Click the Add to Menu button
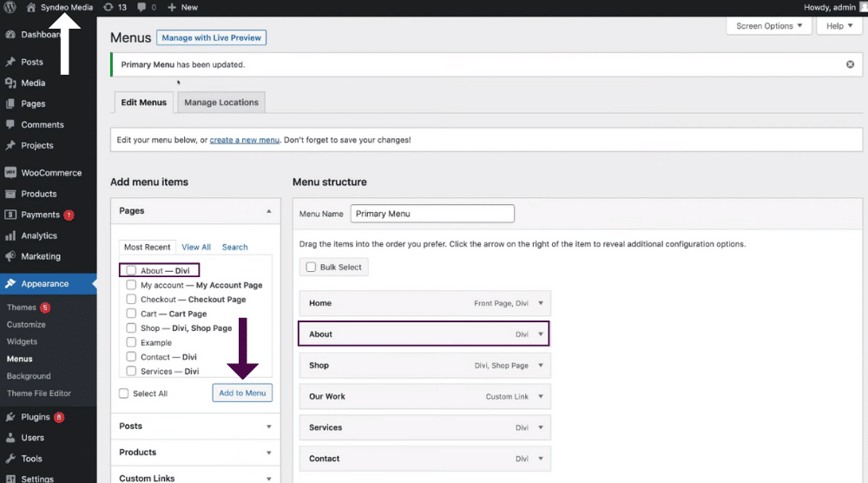Image resolution: width=868 pixels, height=483 pixels. [x=242, y=393]
